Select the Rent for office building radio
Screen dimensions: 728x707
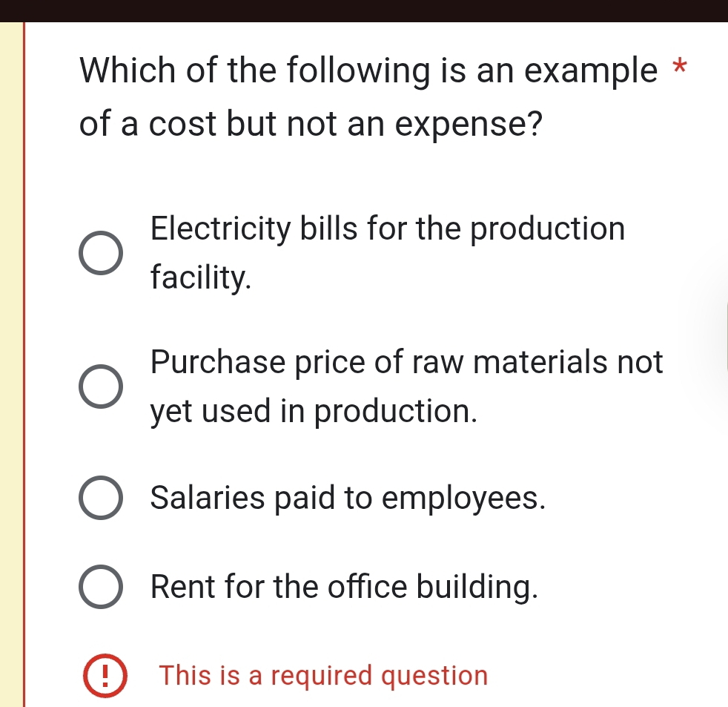coord(100,588)
